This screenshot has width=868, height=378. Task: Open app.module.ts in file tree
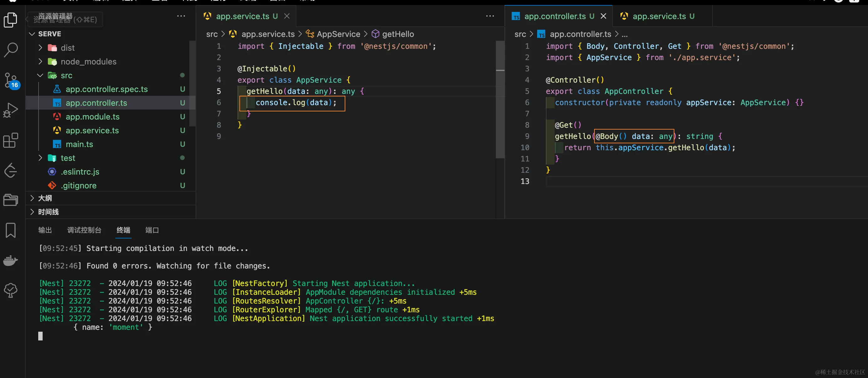point(92,117)
